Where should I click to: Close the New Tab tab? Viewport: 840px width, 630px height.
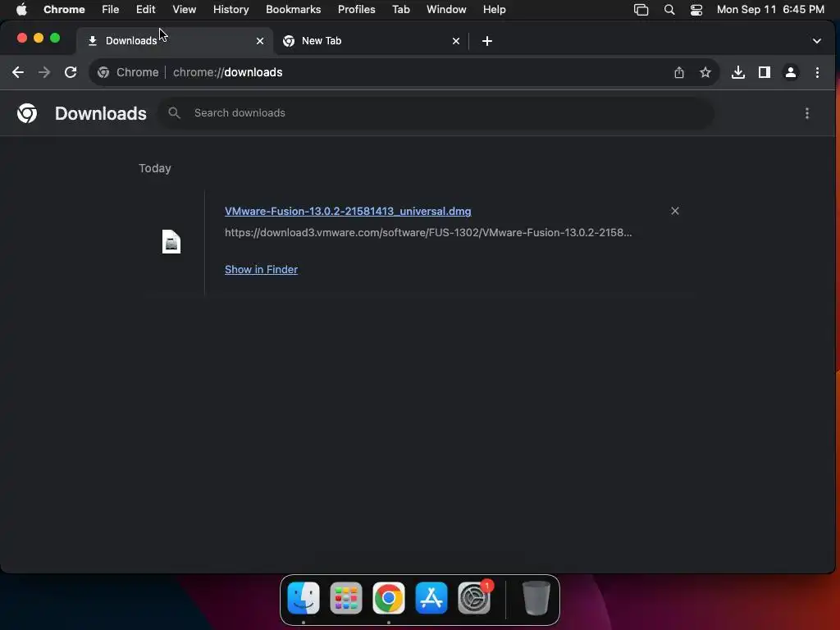tap(456, 41)
